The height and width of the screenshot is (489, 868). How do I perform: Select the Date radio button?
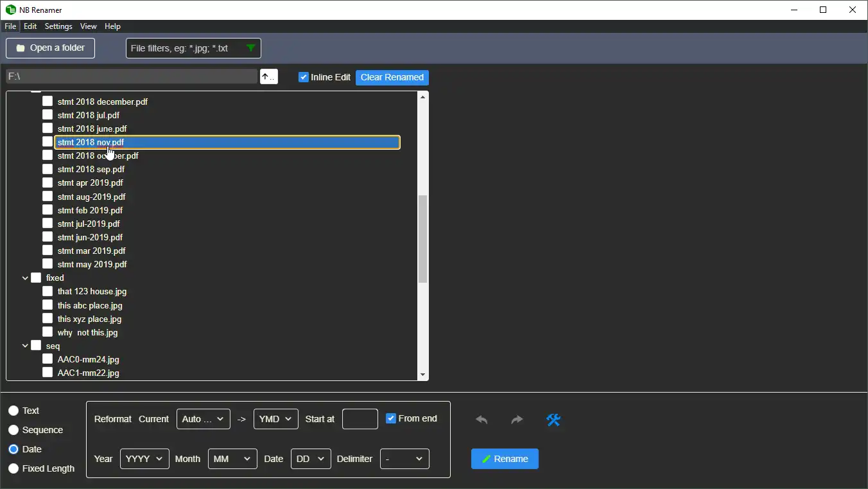click(13, 449)
